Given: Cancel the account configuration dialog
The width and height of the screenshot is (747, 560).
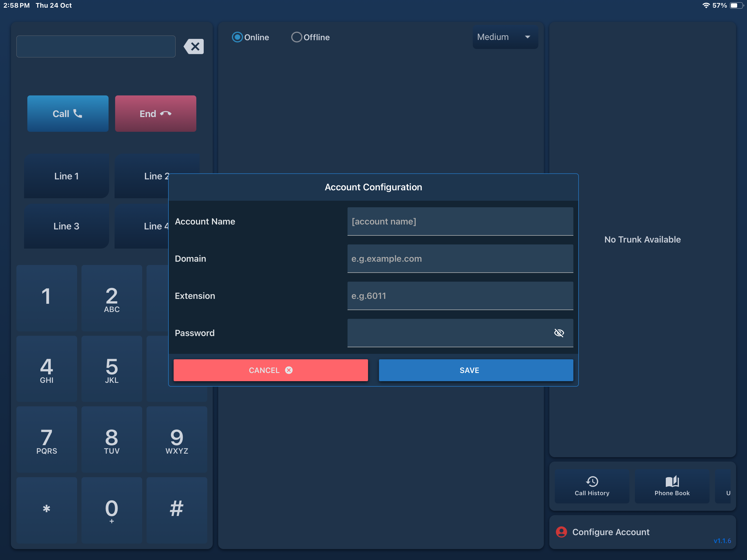Looking at the screenshot, I should coord(270,370).
